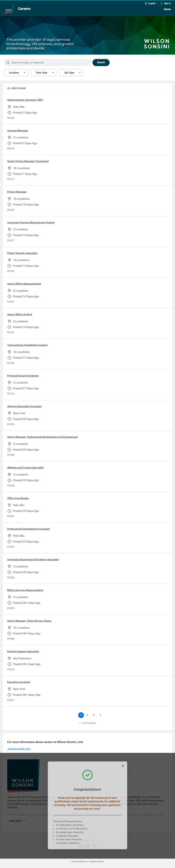Open the Home menu item

click(x=167, y=9)
